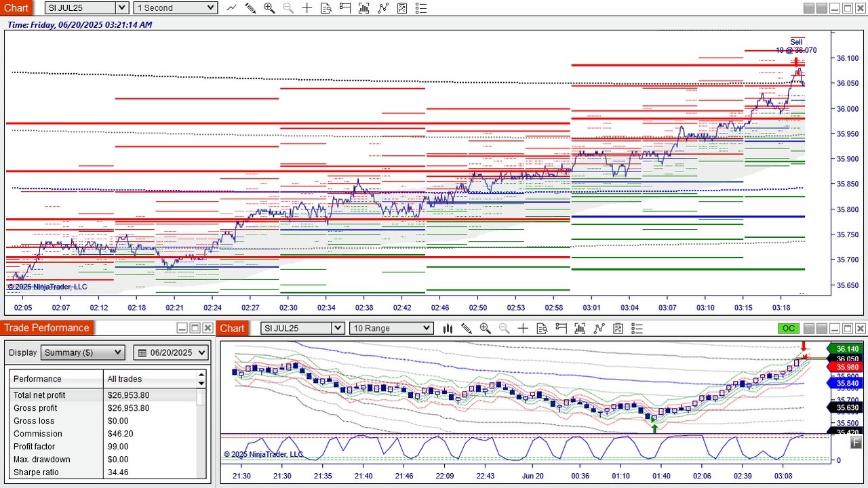Close the Trade Performance window
The height and width of the screenshot is (488, 868).
point(208,328)
